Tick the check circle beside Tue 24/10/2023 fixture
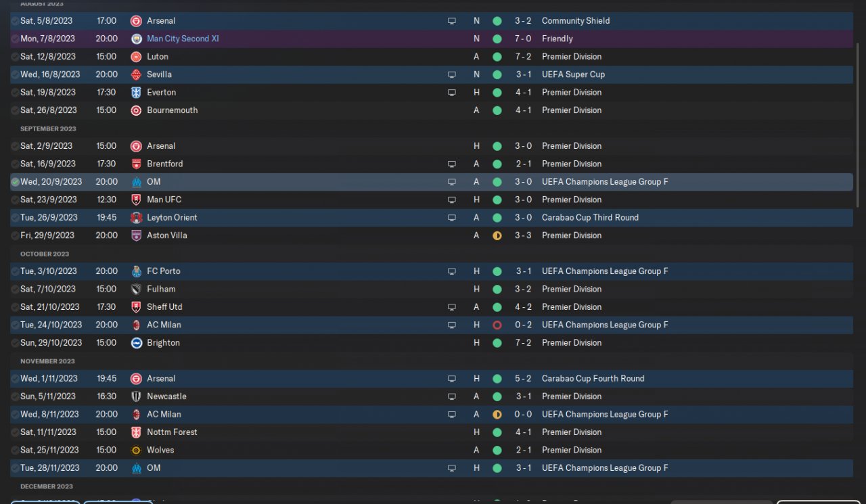Screen dimensions: 866x504 click(x=15, y=325)
